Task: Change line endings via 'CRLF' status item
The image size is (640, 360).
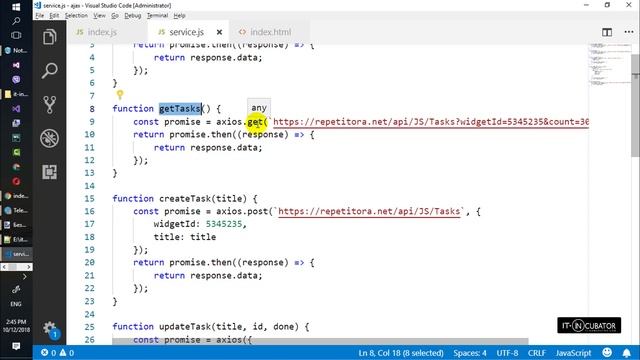Action: pos(536,353)
